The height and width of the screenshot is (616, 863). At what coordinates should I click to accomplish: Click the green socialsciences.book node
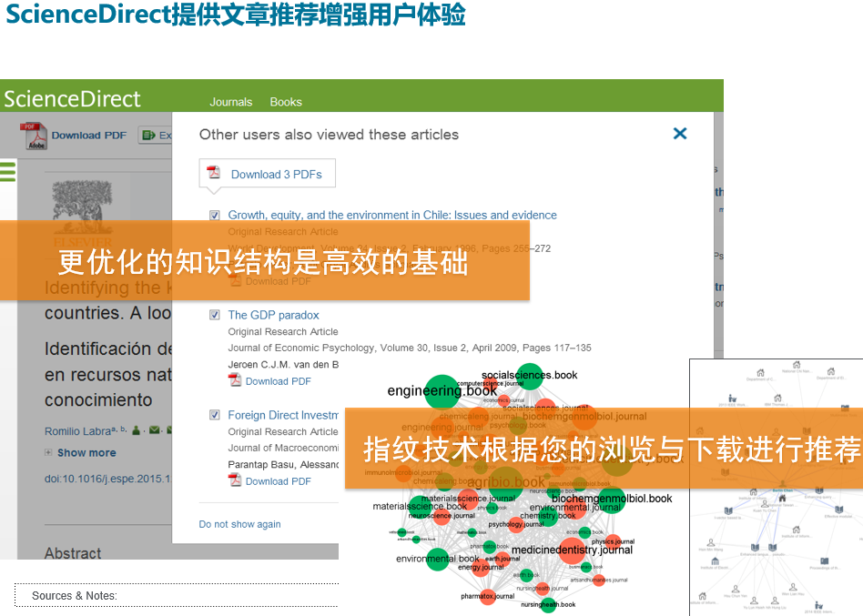(530, 376)
